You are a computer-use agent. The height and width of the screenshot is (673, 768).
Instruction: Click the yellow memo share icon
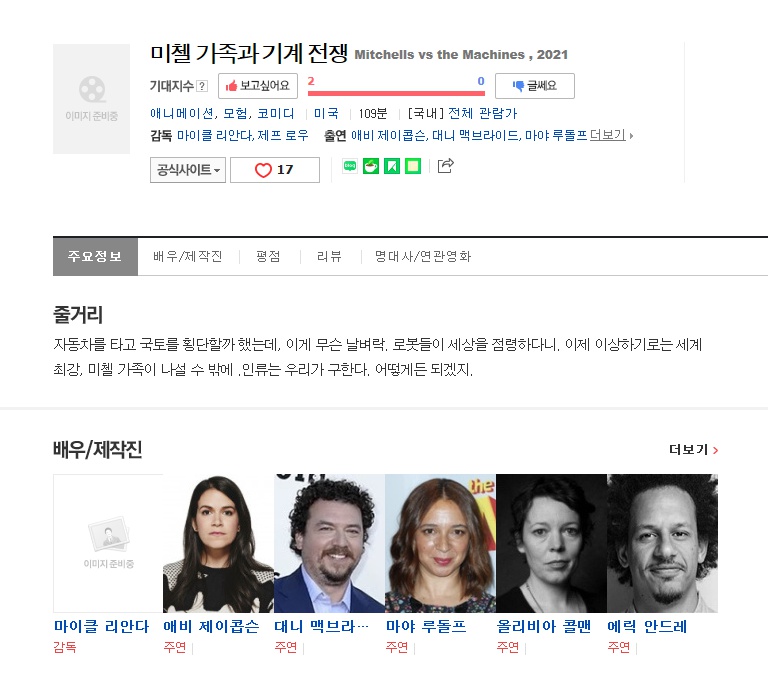pyautogui.click(x=413, y=166)
